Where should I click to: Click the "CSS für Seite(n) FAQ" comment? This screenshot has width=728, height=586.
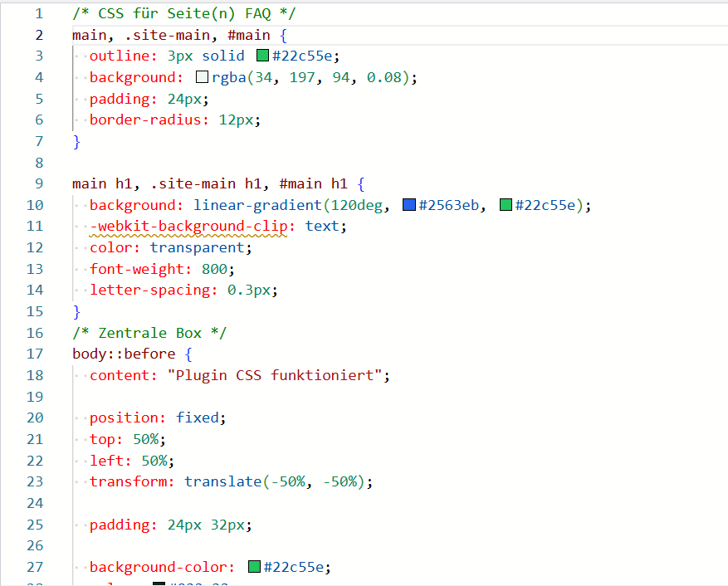coord(183,14)
